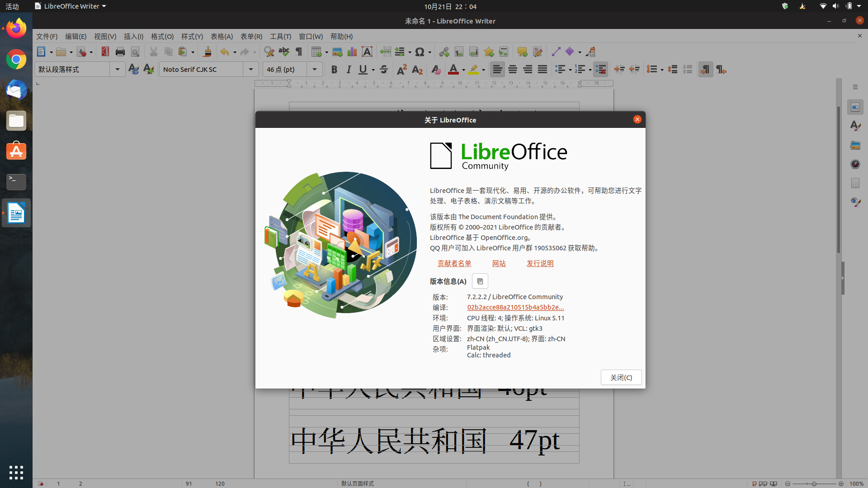The height and width of the screenshot is (488, 868).
Task: Click the Insert Line icon
Action: [x=556, y=52]
